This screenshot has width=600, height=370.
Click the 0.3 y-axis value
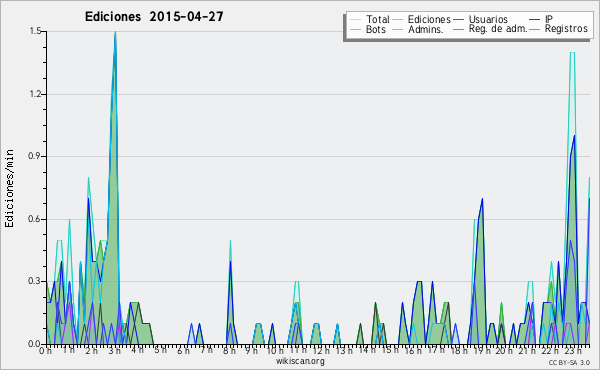click(35, 281)
